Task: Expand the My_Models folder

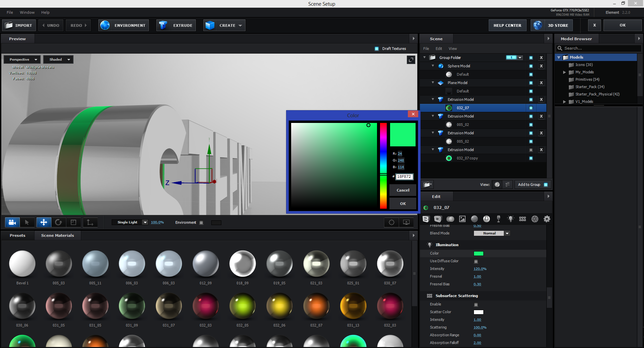Action: click(565, 72)
